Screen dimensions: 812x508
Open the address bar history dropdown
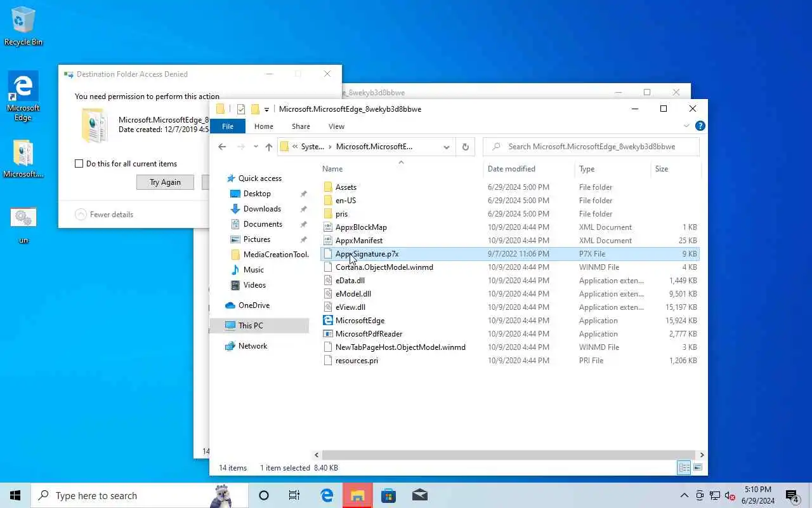point(447,147)
